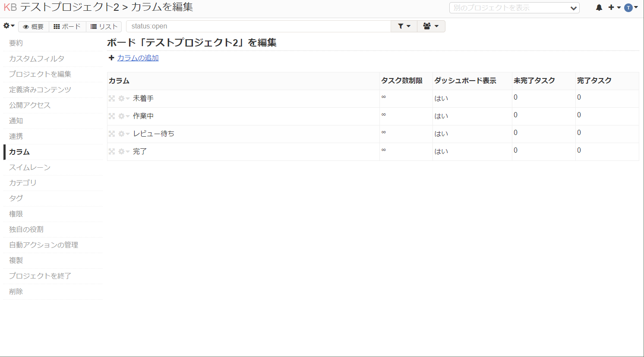
Task: Click the blue T avatar icon
Action: 629,7
